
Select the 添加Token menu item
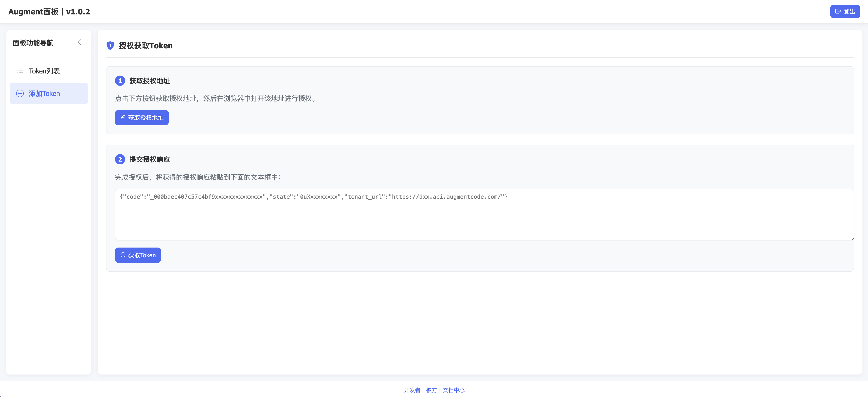click(49, 93)
